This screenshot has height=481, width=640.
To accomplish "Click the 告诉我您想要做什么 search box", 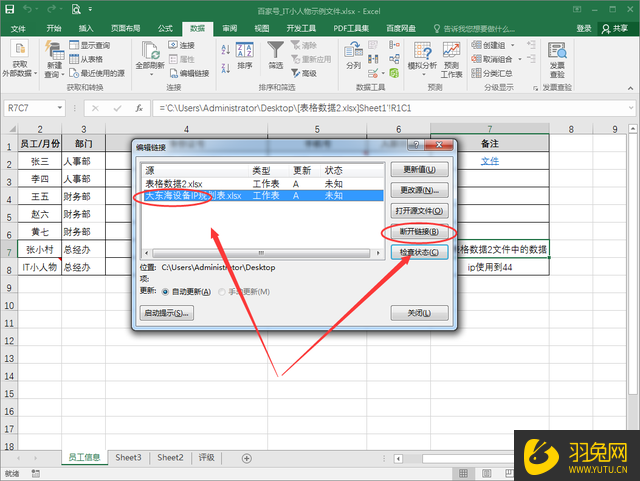I will [474, 29].
